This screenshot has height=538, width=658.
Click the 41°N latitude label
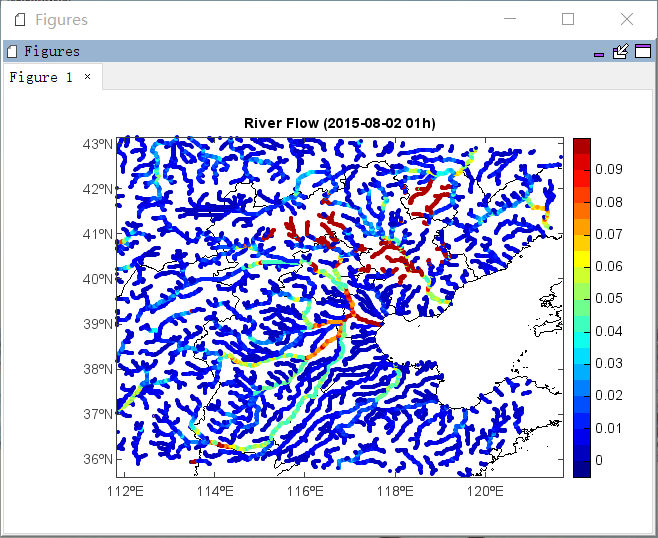(98, 234)
